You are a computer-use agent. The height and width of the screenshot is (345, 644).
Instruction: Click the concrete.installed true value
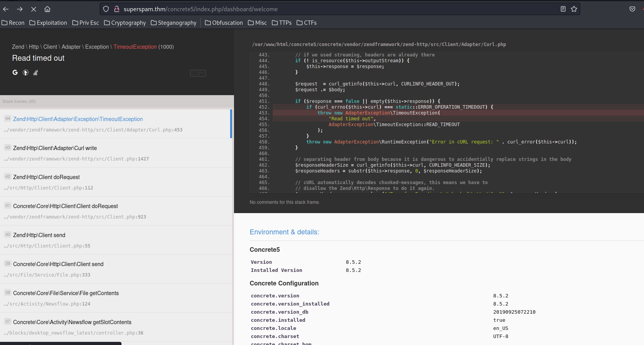coord(499,320)
